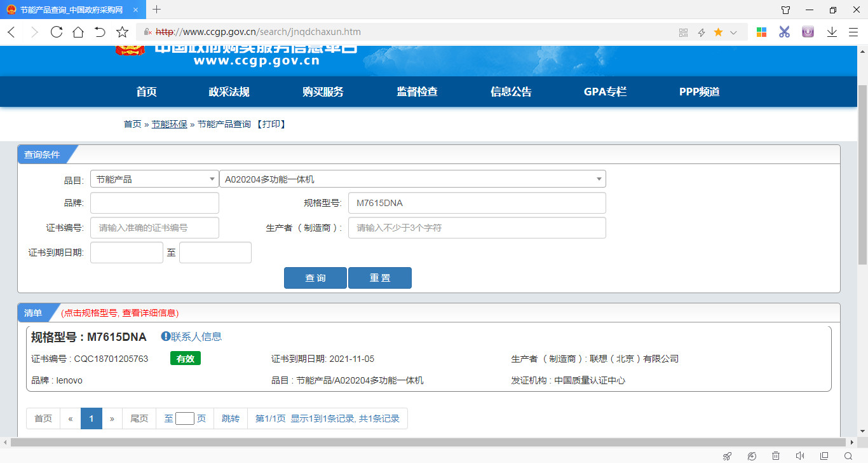Expand the A020204多功能一体机 dropdown
868x463 pixels.
point(412,179)
